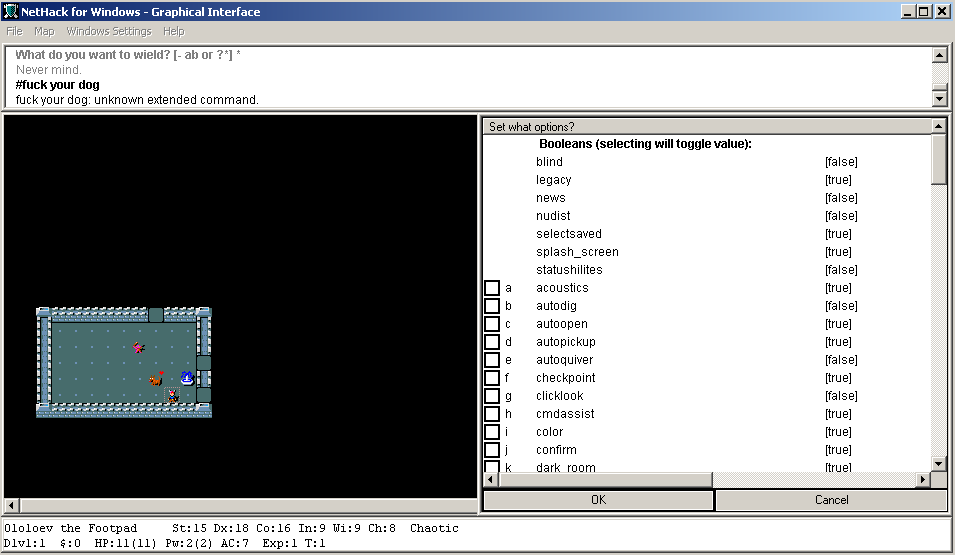Click the doorway on the room's top wall

pos(156,314)
